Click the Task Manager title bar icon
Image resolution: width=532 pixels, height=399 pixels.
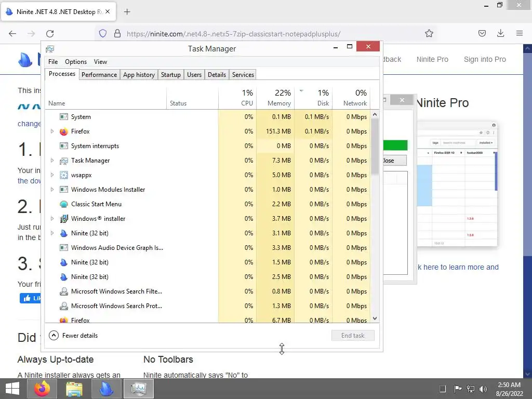(x=50, y=49)
